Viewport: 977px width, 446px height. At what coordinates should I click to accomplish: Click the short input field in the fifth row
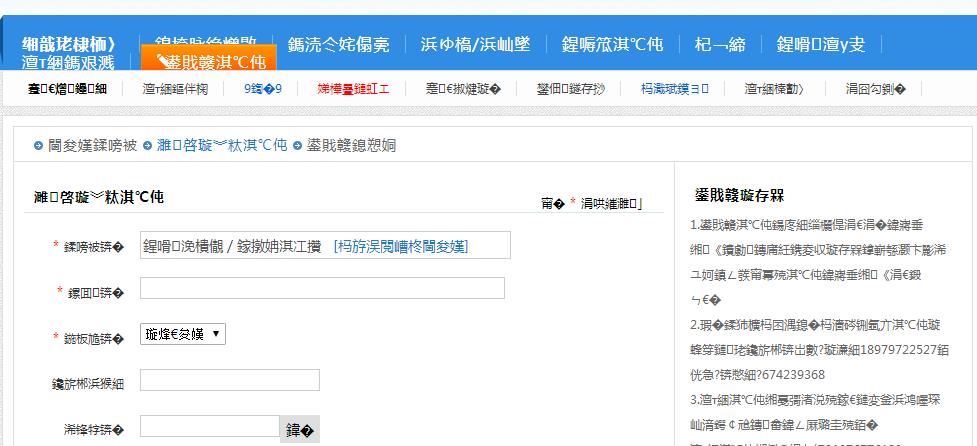point(208,427)
